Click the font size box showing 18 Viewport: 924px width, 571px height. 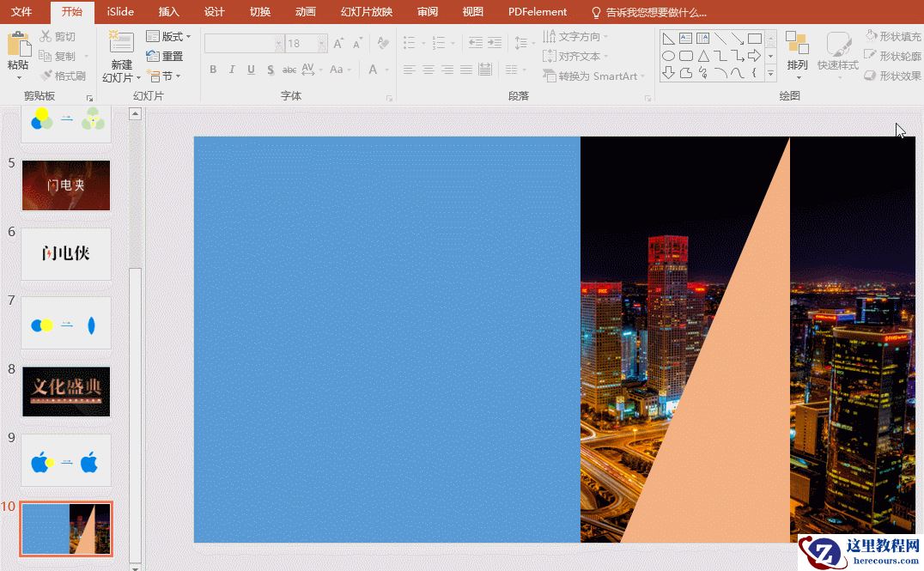pos(306,43)
